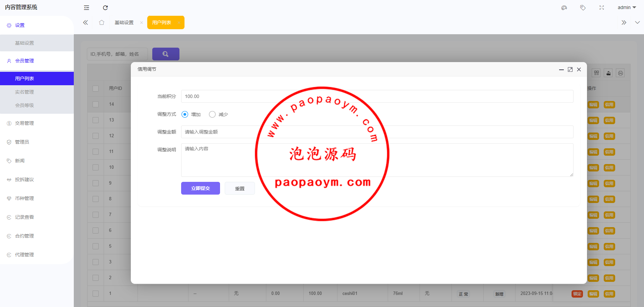Open the admin user dropdown
The width and height of the screenshot is (644, 307).
pos(627,7)
